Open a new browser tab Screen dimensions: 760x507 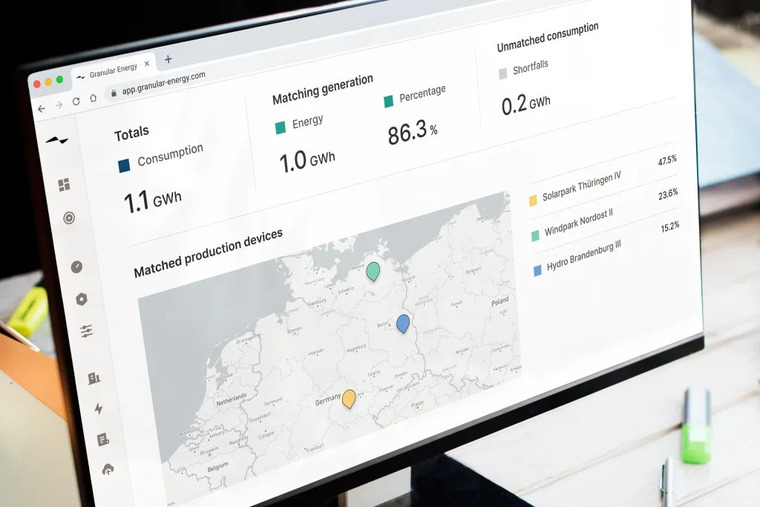coord(168,59)
